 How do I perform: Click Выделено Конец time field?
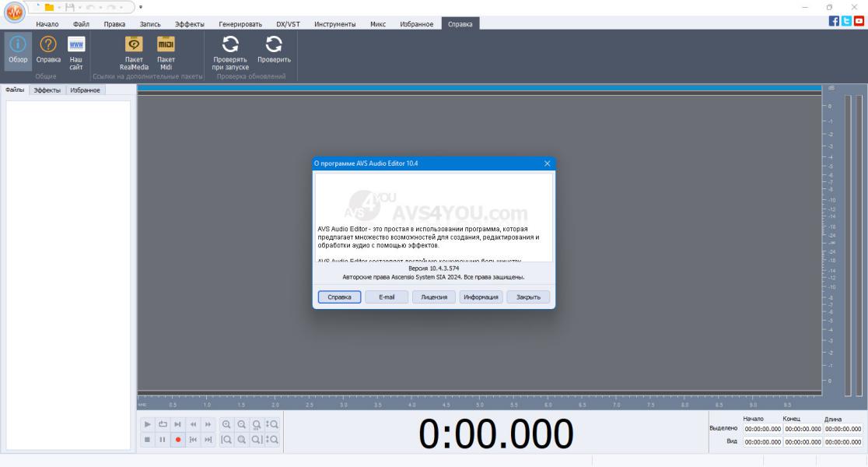803,429
